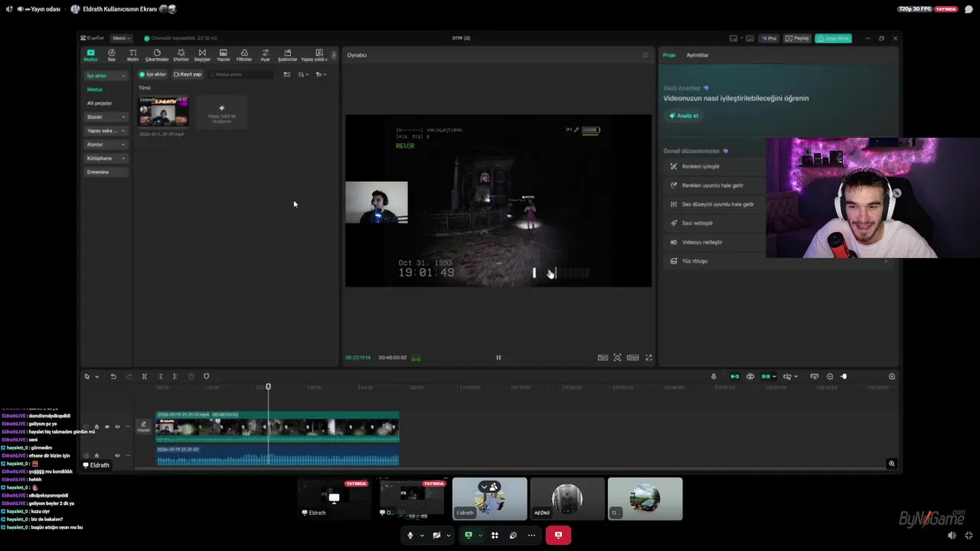Select the imported mp4 video thumbnail

pyautogui.click(x=162, y=112)
